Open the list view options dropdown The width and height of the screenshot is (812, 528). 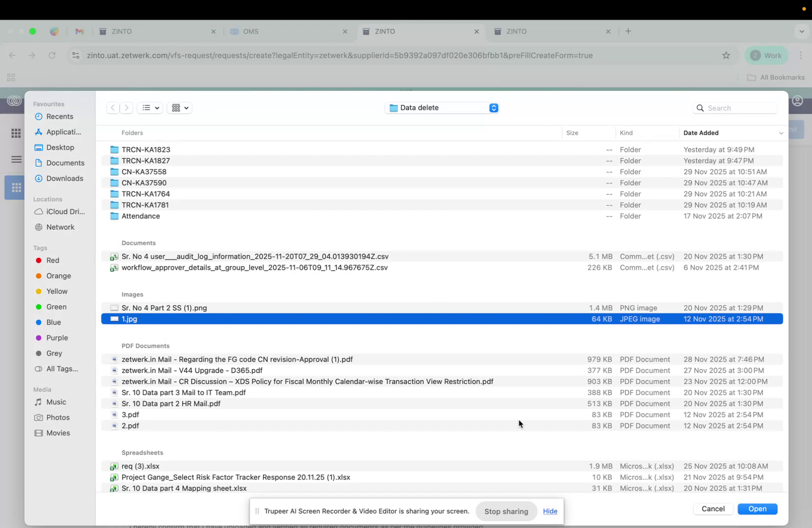click(150, 107)
